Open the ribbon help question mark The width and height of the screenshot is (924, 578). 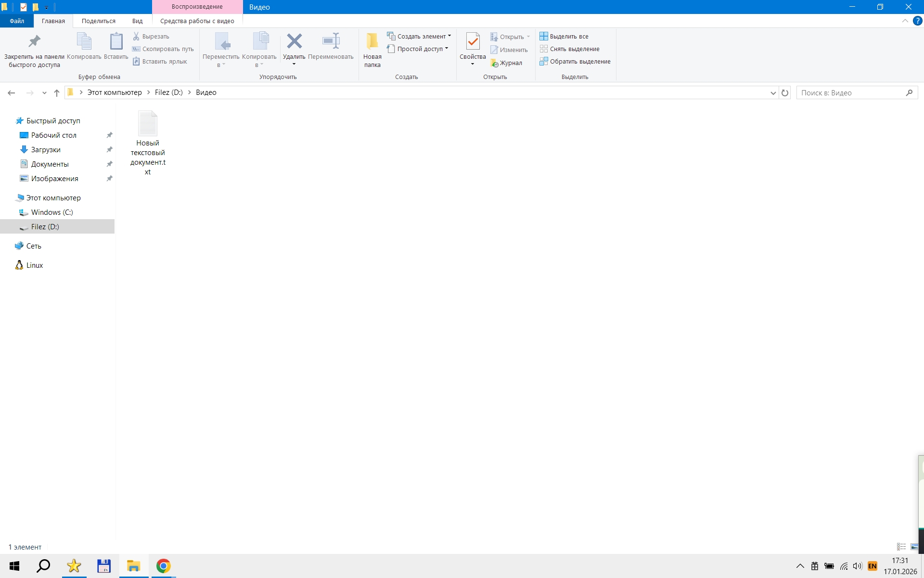point(917,21)
